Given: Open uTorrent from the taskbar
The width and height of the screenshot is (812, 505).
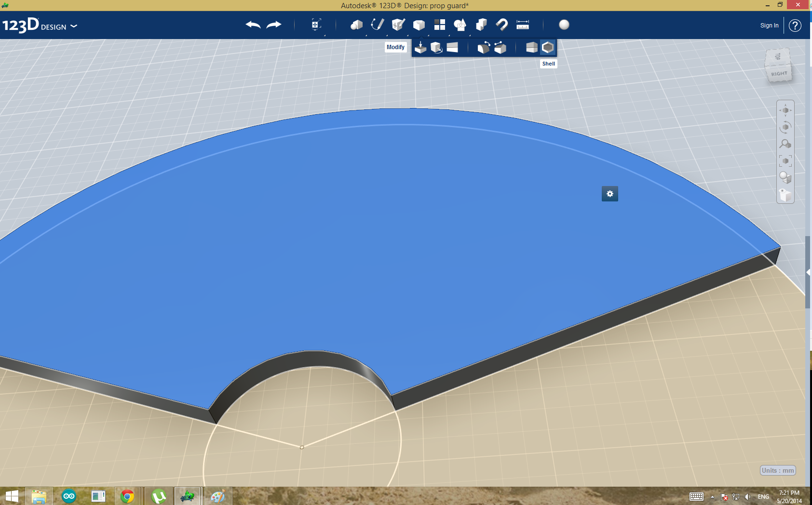Looking at the screenshot, I should point(158,496).
